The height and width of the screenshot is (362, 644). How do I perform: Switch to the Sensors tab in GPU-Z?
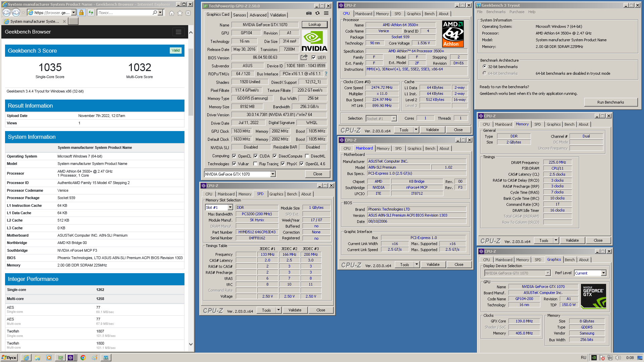tap(239, 15)
